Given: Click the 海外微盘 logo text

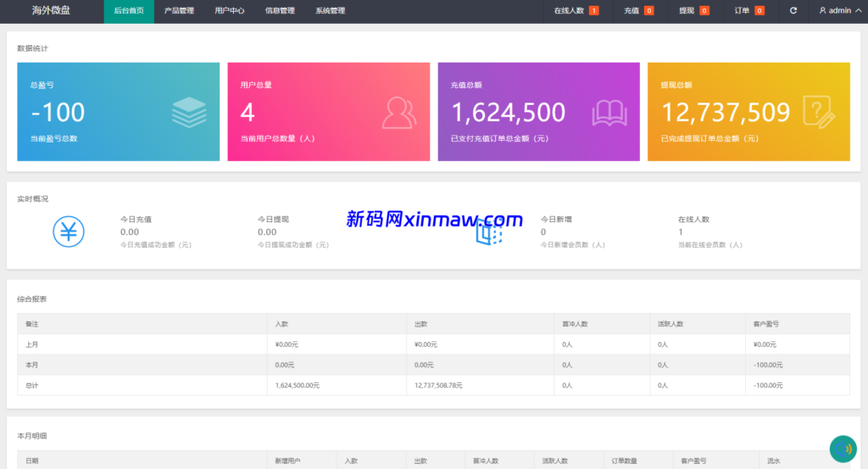Looking at the screenshot, I should pyautogui.click(x=51, y=10).
